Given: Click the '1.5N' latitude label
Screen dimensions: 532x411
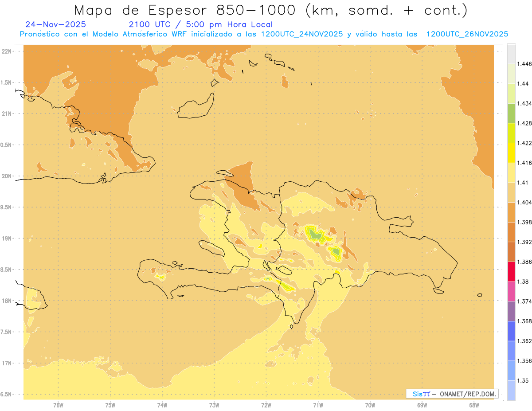Looking at the screenshot, I should [x=6, y=82].
